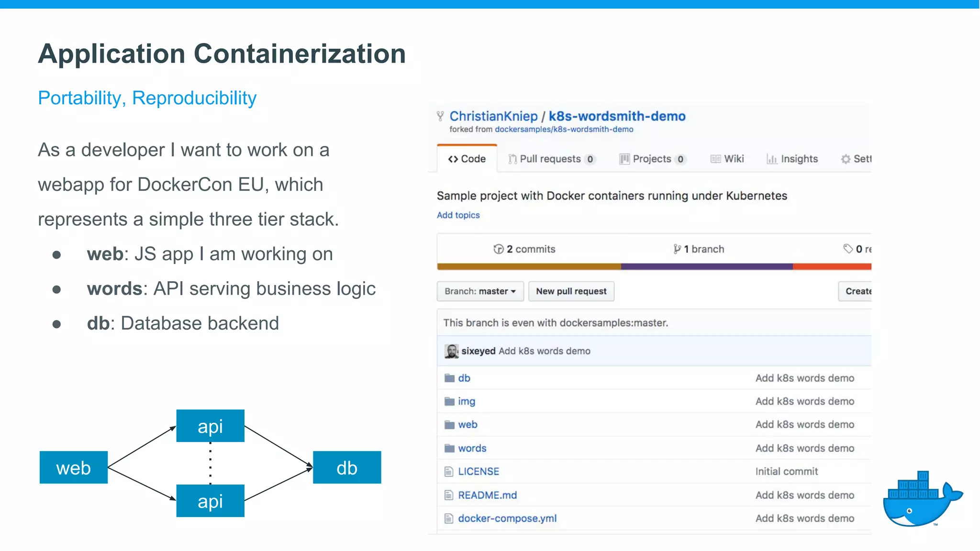Open the ChristianKniep owner link
The width and height of the screenshot is (980, 551).
(493, 116)
